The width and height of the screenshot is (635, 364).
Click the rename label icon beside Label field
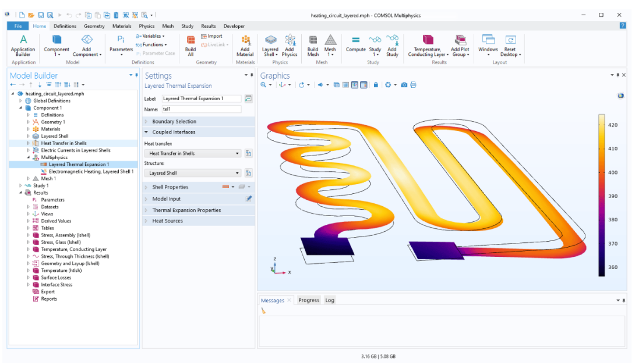(248, 98)
